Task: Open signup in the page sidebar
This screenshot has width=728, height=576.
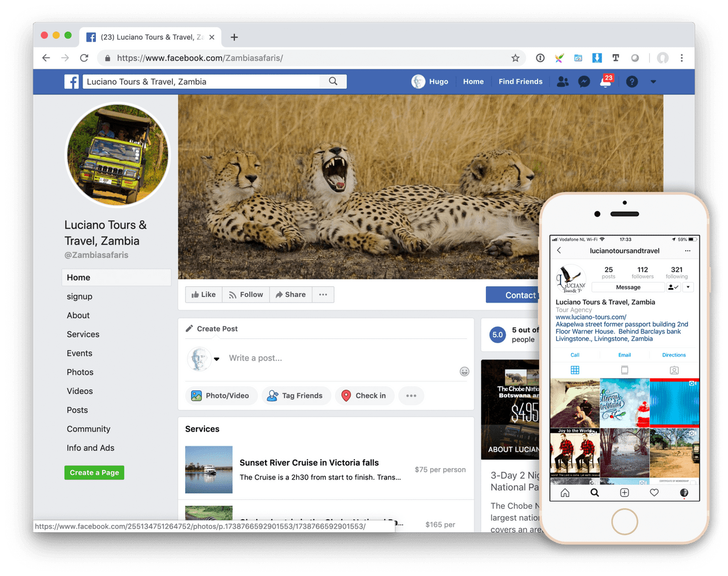Action: [79, 296]
